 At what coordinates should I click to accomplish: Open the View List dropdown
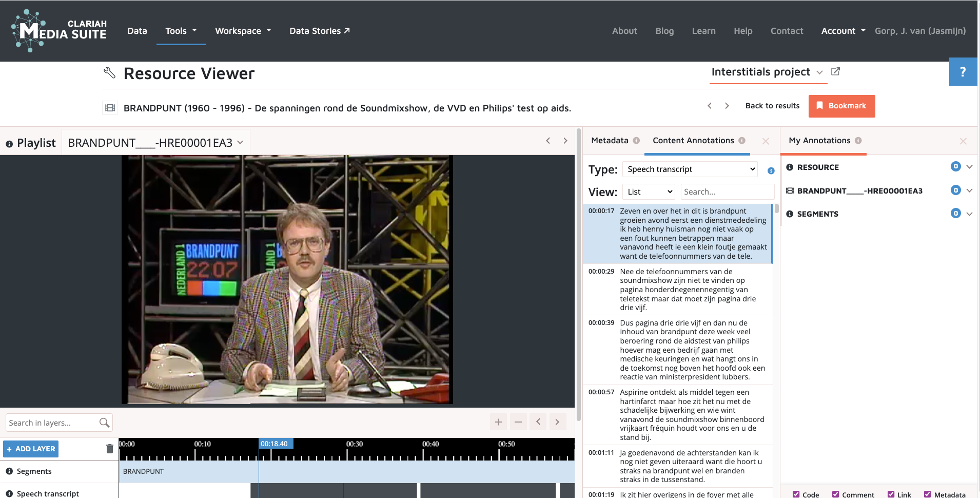click(650, 192)
